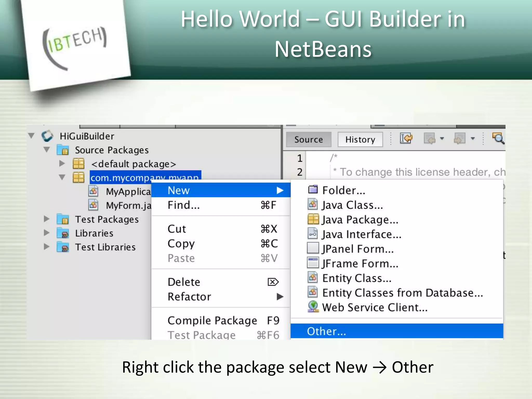Click the Java Interface icon in the submenu
Screen dimensions: 532x399
tap(313, 234)
